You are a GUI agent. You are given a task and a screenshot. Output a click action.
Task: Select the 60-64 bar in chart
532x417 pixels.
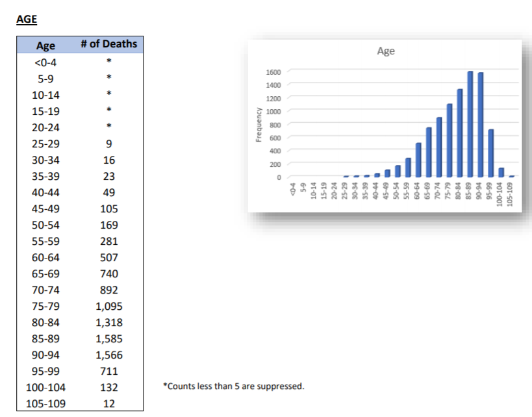click(418, 160)
